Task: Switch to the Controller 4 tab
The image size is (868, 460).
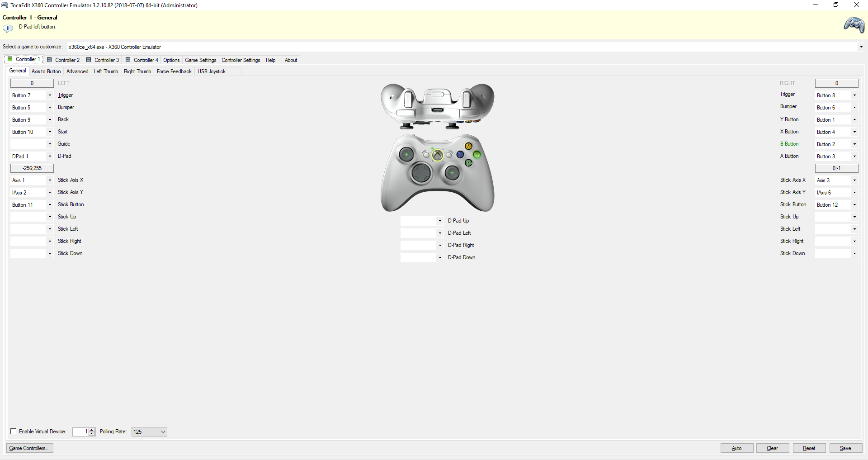Action: 142,60
